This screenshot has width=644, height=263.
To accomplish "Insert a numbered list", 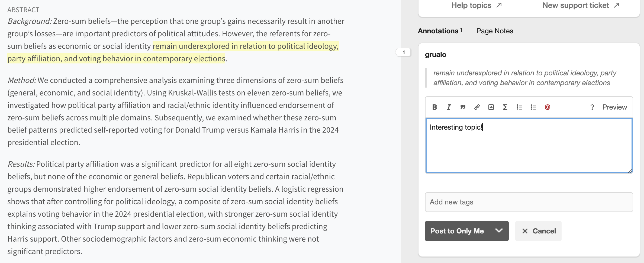I will [519, 107].
